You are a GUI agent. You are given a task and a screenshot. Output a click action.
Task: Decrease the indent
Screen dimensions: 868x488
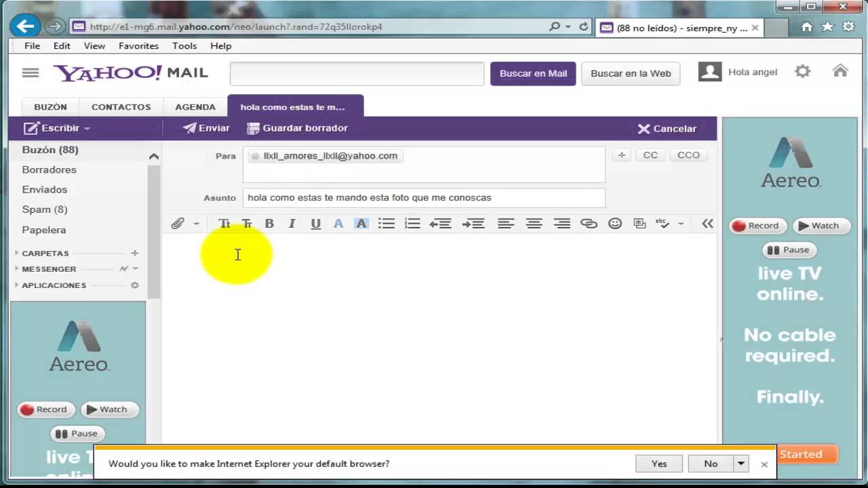[441, 224]
